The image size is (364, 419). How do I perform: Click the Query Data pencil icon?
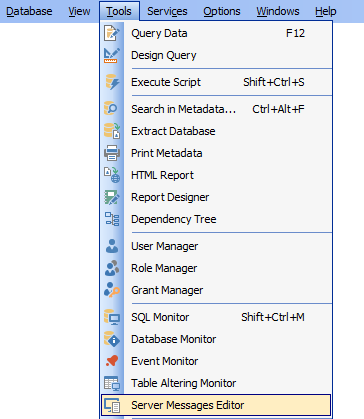coord(112,33)
